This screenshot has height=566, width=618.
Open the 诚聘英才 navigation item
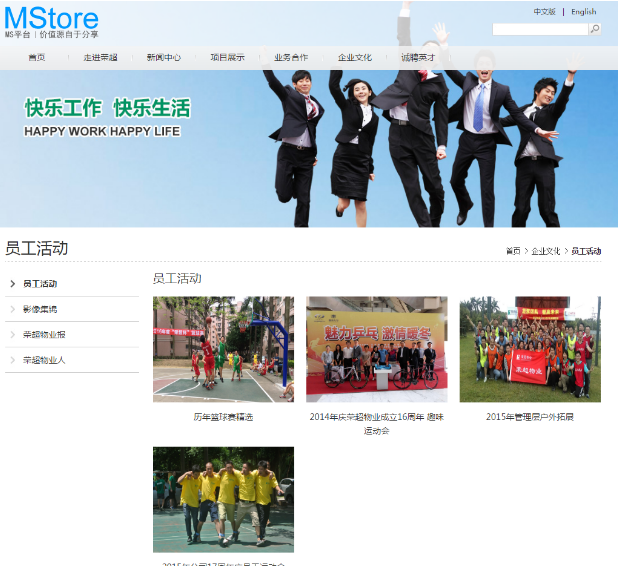(418, 58)
